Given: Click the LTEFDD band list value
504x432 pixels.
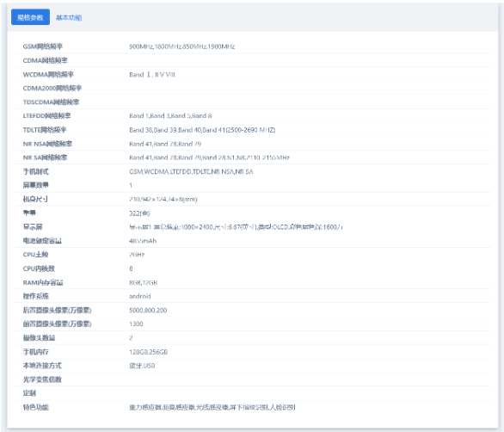Looking at the screenshot, I should pyautogui.click(x=170, y=116).
